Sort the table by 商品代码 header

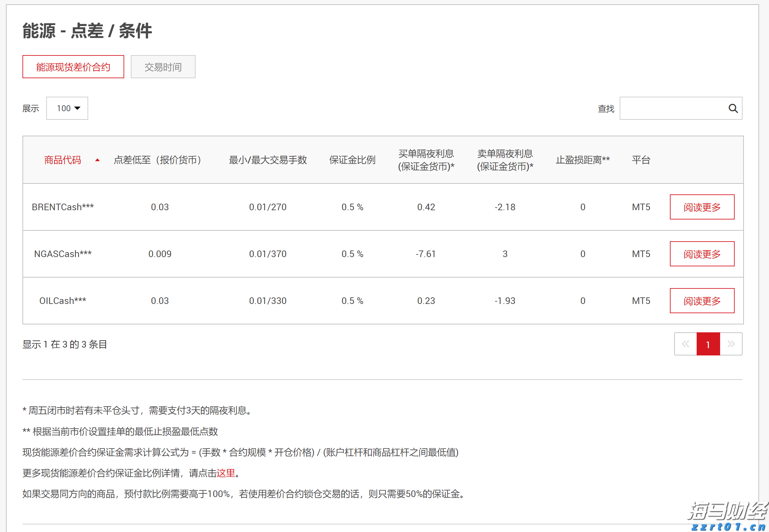63,160
